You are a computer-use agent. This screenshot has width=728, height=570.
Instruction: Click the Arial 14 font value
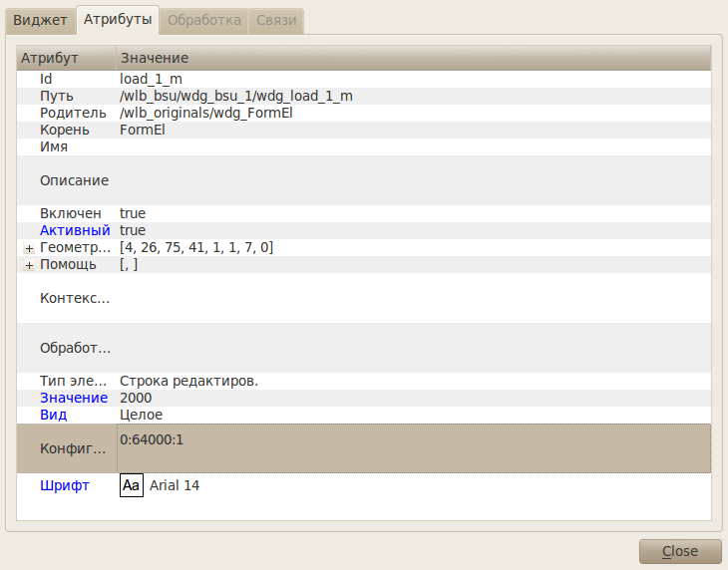pos(175,485)
